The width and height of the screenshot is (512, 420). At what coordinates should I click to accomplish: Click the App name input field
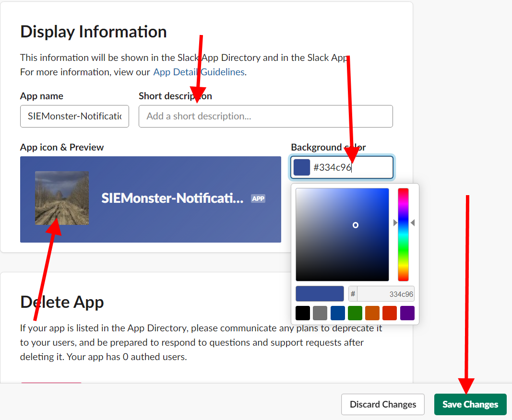pos(74,117)
